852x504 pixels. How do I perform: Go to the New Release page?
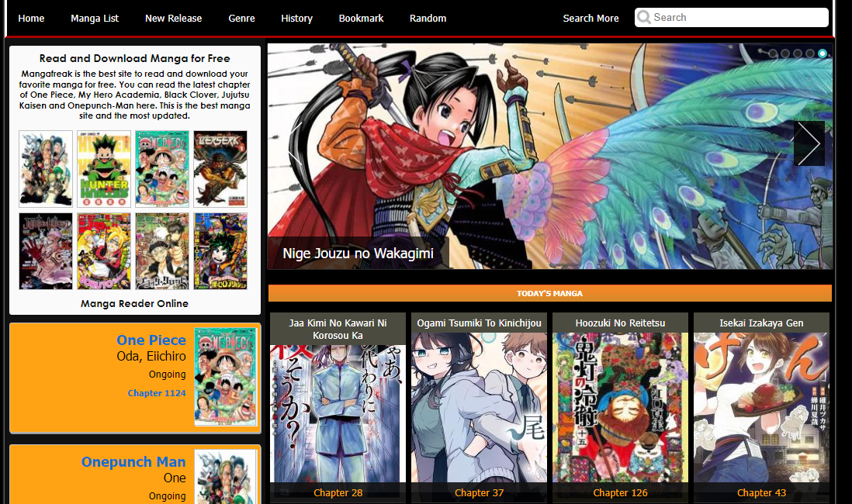pos(173,18)
